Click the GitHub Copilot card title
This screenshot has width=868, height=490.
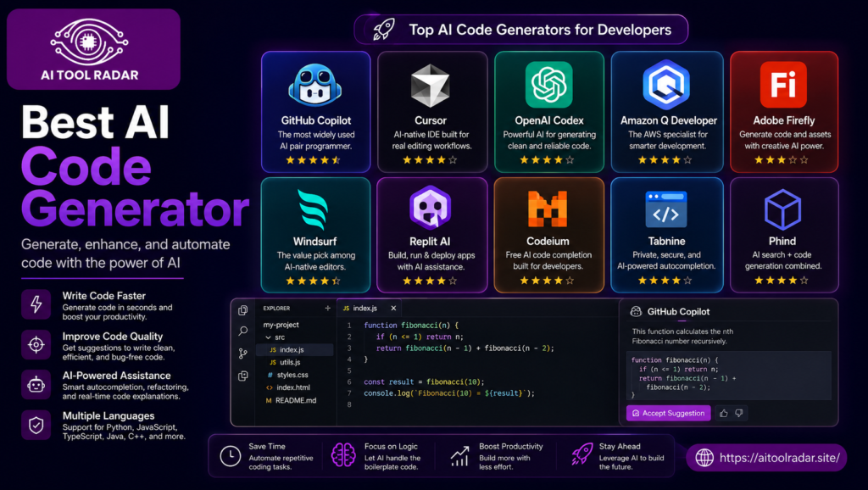point(315,120)
